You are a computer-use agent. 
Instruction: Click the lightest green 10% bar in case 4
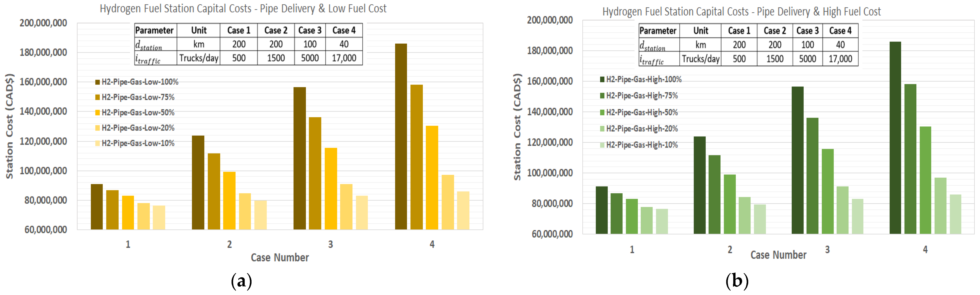tap(955, 214)
